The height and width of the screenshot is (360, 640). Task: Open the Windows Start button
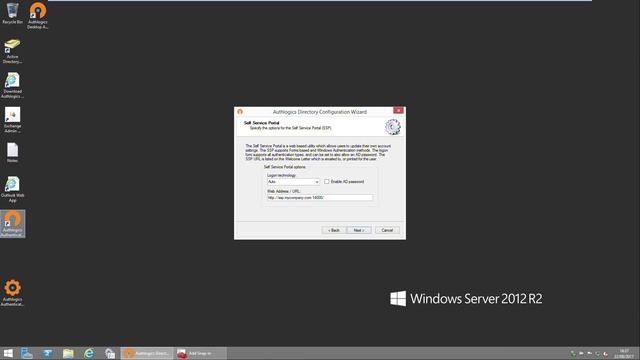[x=8, y=353]
